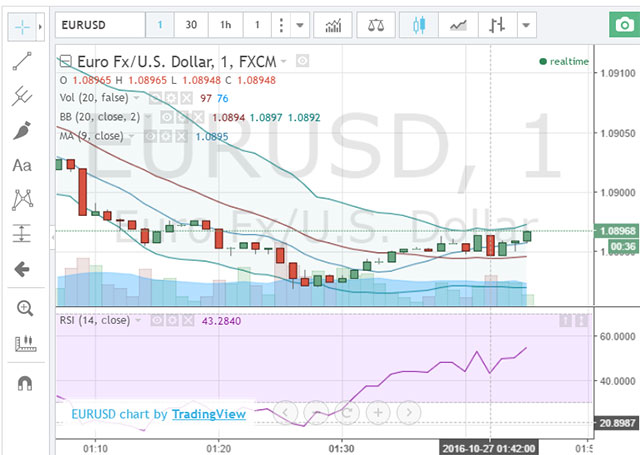
Task: Open dropdown next to Euro Fx/U.S. Dollar title
Action: (x=284, y=62)
